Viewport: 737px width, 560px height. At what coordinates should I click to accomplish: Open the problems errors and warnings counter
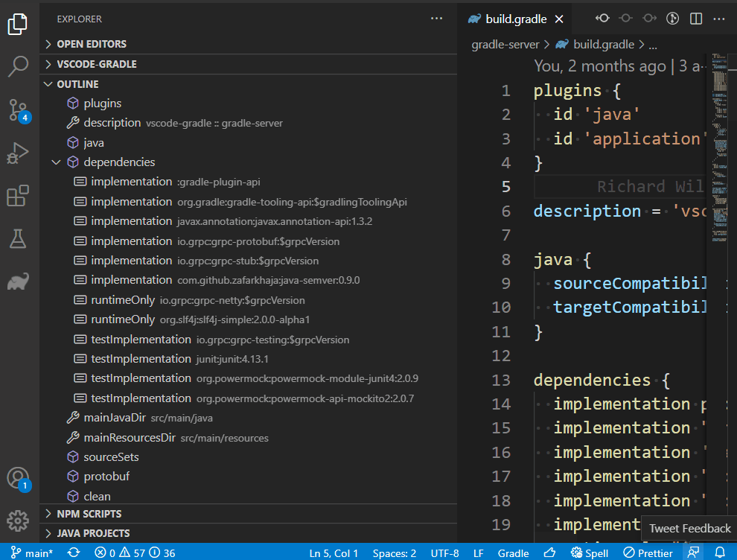pyautogui.click(x=135, y=553)
